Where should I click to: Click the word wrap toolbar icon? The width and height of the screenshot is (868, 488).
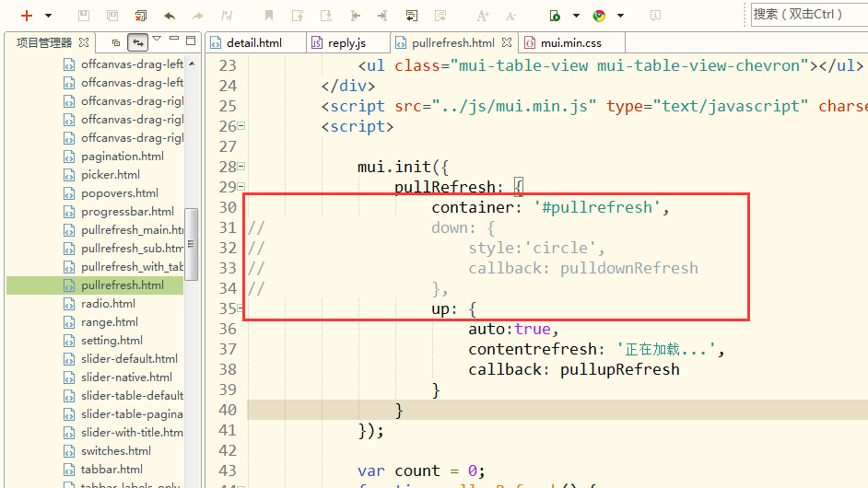[x=411, y=16]
